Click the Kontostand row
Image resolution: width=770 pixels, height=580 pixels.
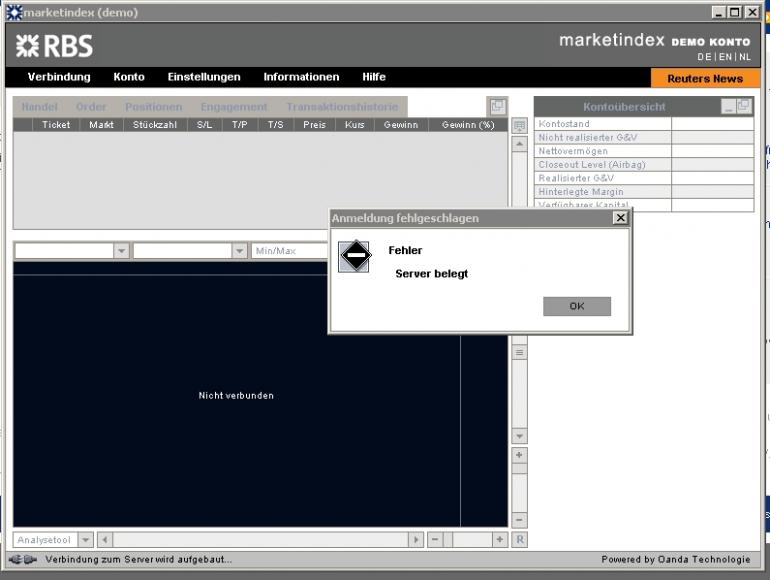tap(644, 124)
